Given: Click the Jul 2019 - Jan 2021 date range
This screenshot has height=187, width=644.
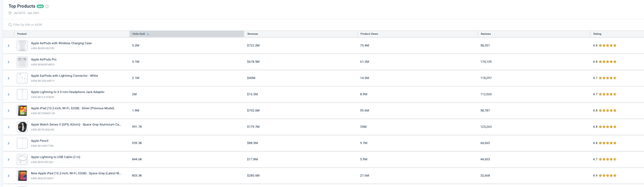Looking at the screenshot, I should (26, 13).
